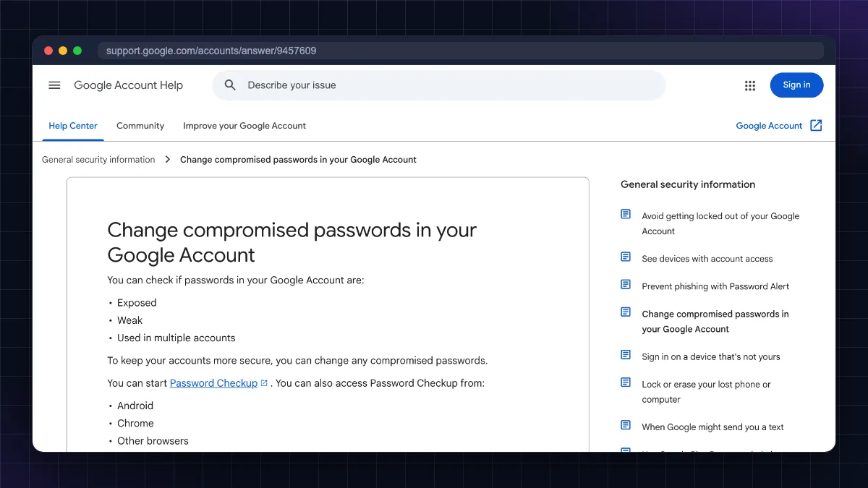Click article icon beside Change compromised passwords

(x=626, y=312)
